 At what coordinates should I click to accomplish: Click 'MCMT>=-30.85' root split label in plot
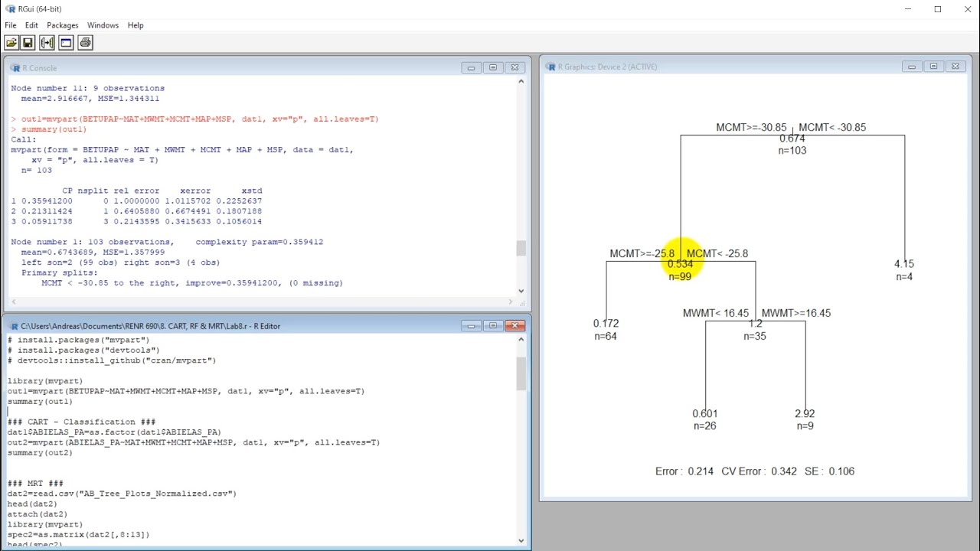click(x=751, y=127)
